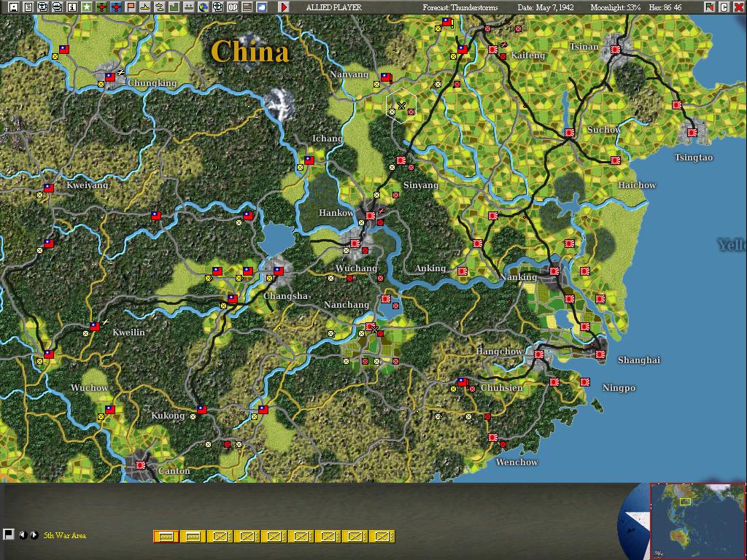The image size is (747, 560).
Task: Select the 5th War Area unit name
Action: click(x=65, y=536)
